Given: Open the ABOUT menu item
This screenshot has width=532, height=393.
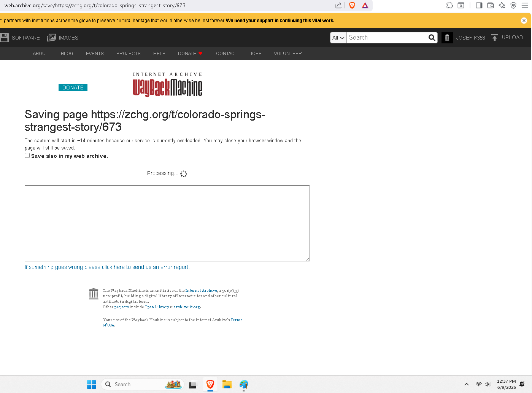Looking at the screenshot, I should (41, 54).
